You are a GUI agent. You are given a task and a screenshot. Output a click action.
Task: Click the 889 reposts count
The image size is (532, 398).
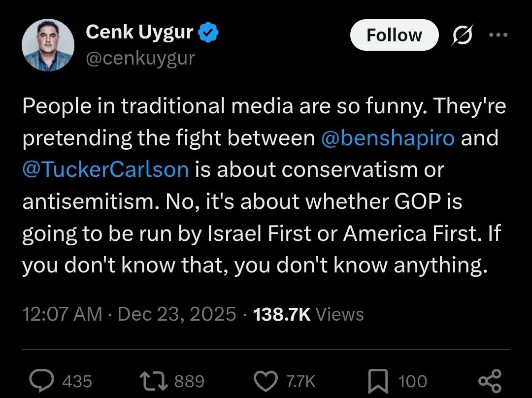coord(189,381)
